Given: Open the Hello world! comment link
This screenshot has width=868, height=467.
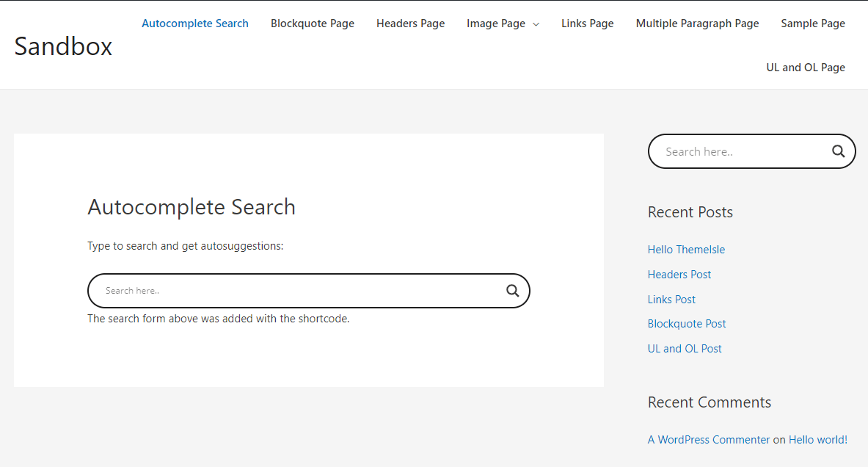Looking at the screenshot, I should coord(817,439).
